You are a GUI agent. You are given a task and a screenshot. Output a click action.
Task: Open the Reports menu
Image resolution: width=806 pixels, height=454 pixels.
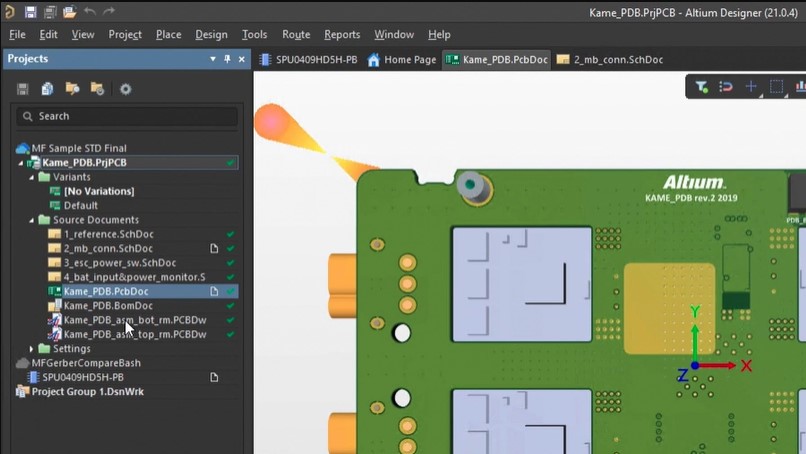[342, 34]
